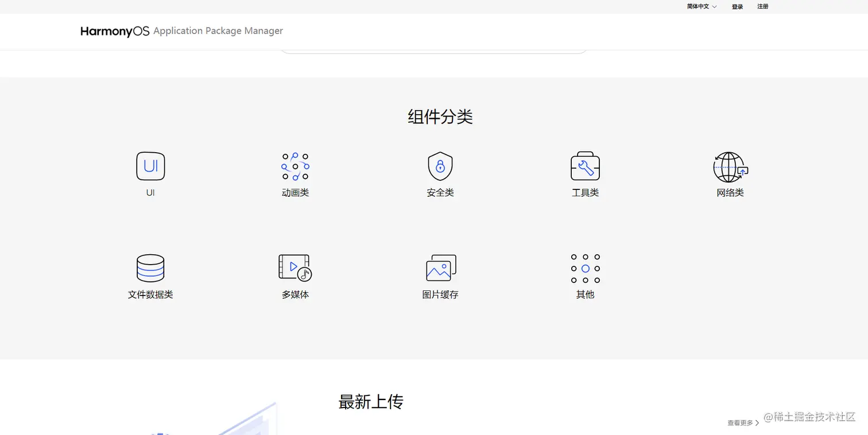The width and height of the screenshot is (868, 435).
Task: Click the package search input field
Action: [x=434, y=50]
